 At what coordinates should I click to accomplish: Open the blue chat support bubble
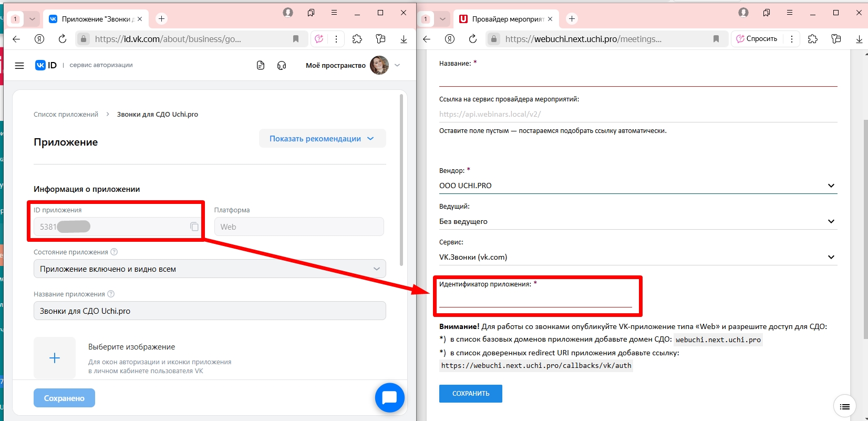click(x=390, y=397)
